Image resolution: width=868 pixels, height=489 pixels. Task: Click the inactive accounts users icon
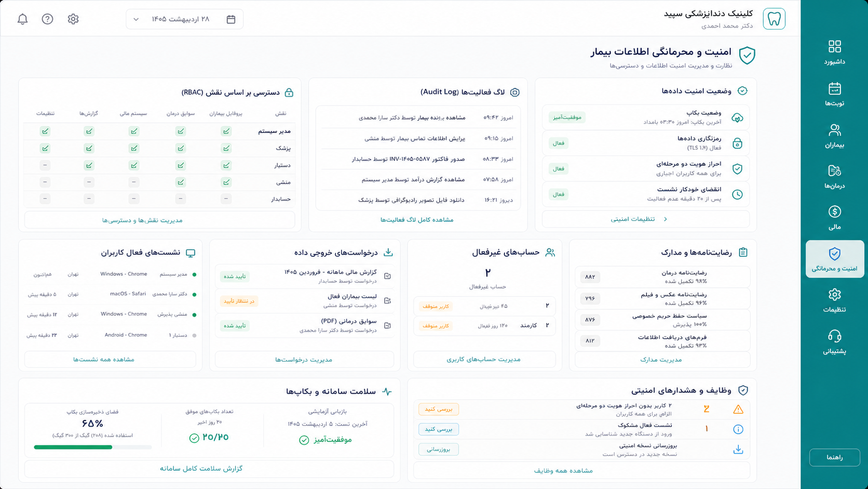click(x=550, y=253)
